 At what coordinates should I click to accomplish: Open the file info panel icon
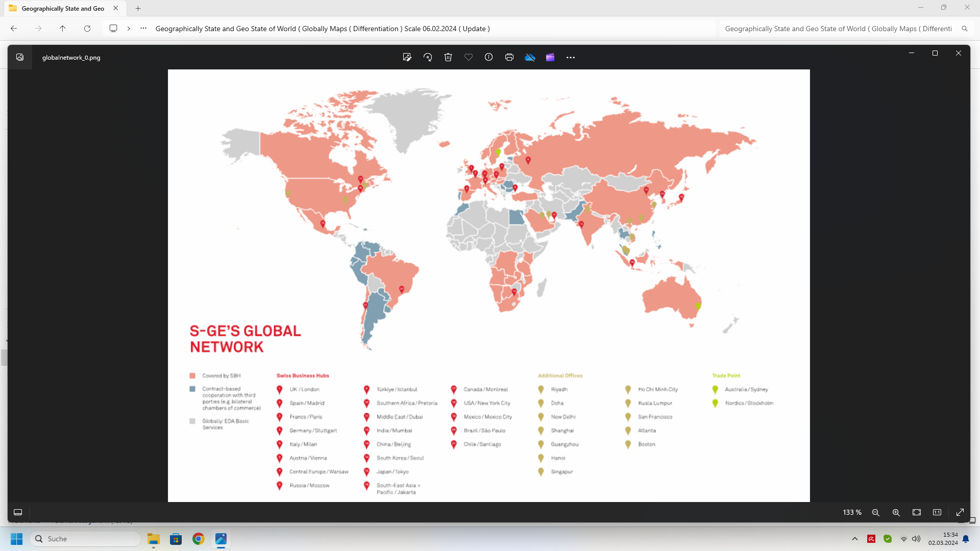point(489,57)
